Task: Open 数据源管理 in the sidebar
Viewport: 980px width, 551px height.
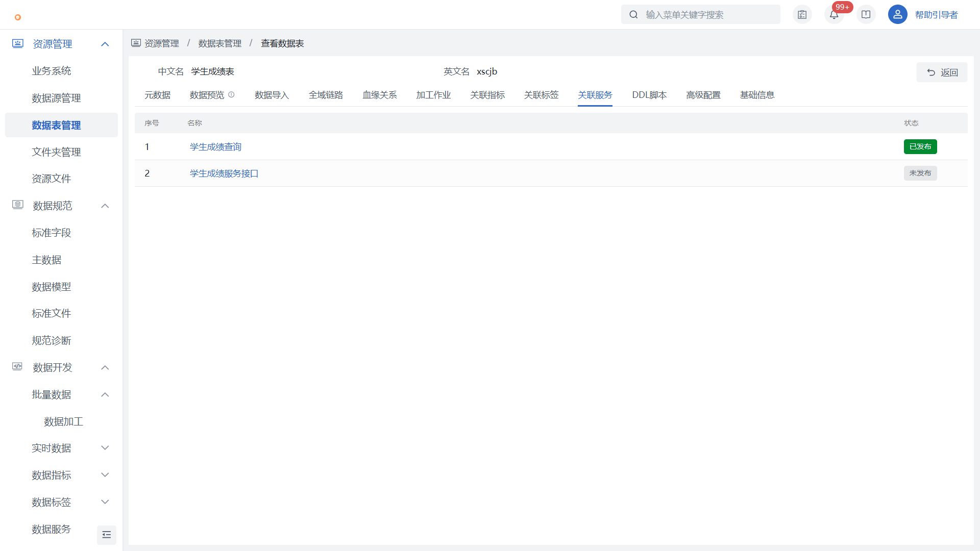Action: [56, 98]
